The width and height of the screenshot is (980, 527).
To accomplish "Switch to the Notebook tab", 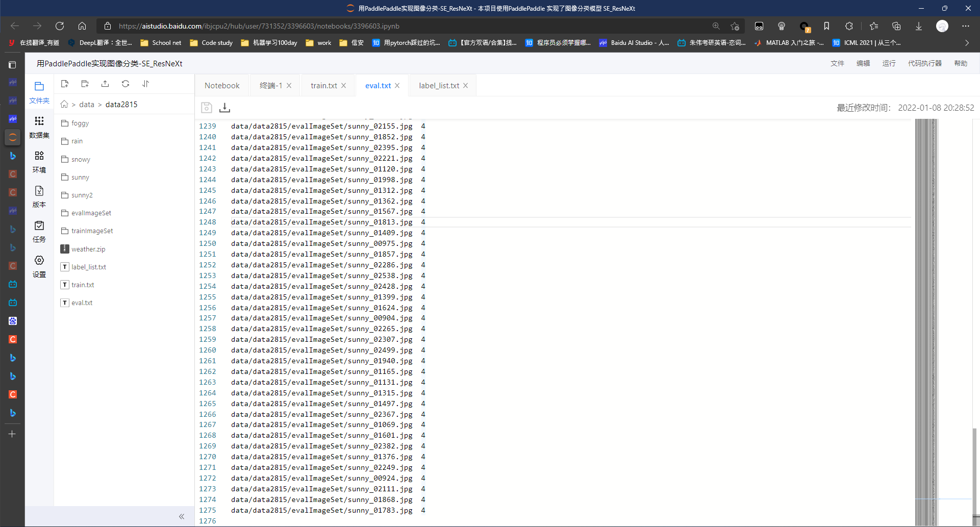I will (x=221, y=85).
